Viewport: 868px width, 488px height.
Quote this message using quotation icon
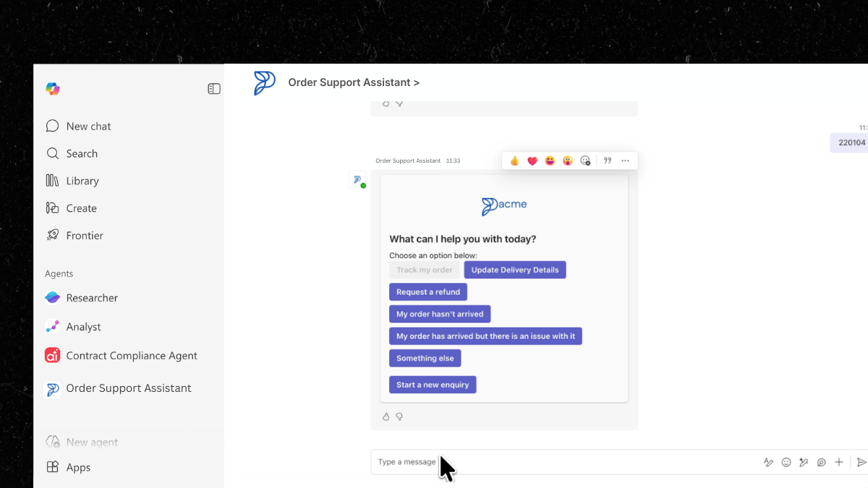tap(608, 160)
